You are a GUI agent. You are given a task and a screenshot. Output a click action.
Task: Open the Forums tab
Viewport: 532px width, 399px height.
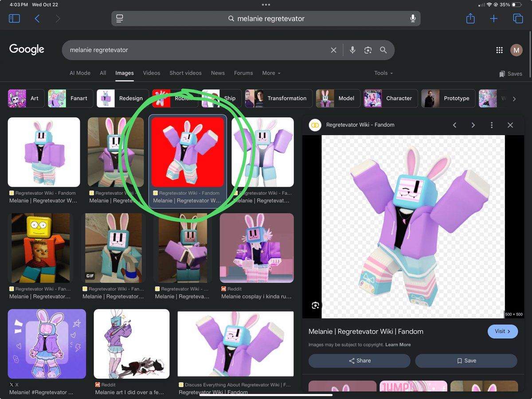tap(243, 73)
